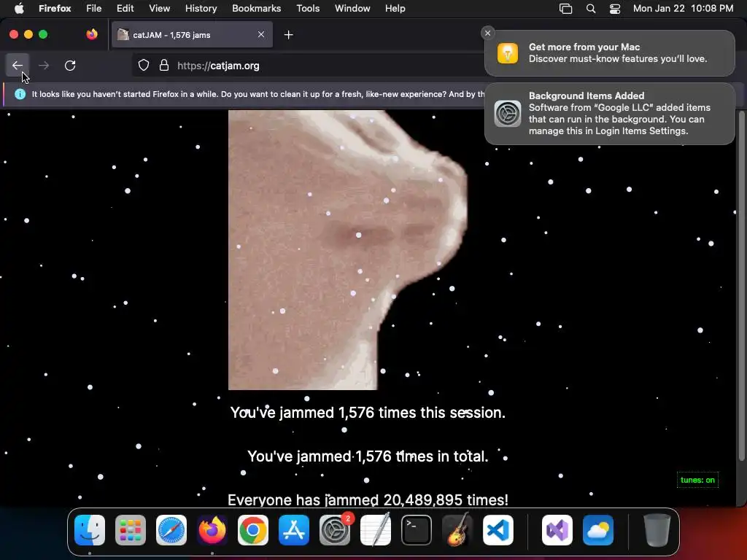Reload the catjam.org page
747x560 pixels.
coord(70,65)
